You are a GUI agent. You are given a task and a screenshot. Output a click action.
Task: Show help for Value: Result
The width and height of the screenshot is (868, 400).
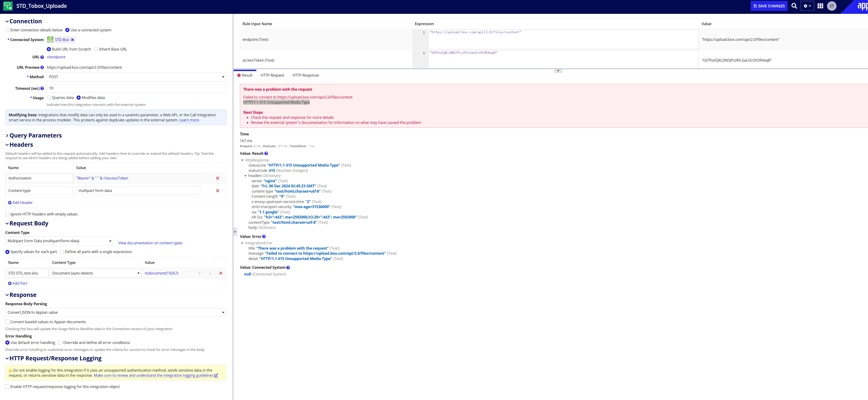click(266, 153)
